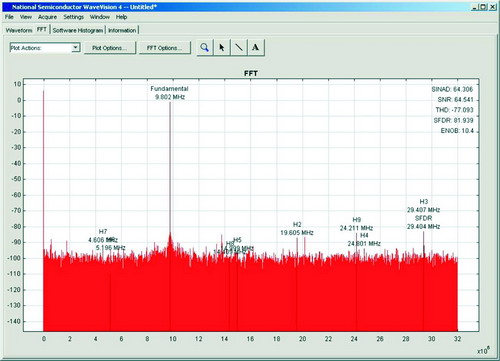Minimize the WaveVision window
Screen dimensions: 500x361
pos(474,7)
